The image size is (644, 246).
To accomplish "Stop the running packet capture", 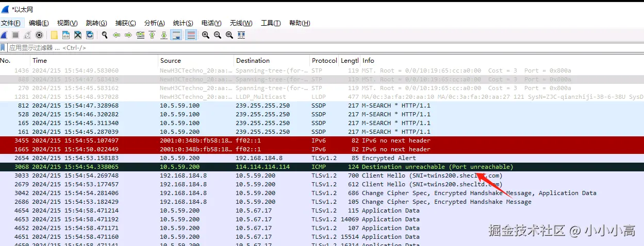I will (15, 35).
